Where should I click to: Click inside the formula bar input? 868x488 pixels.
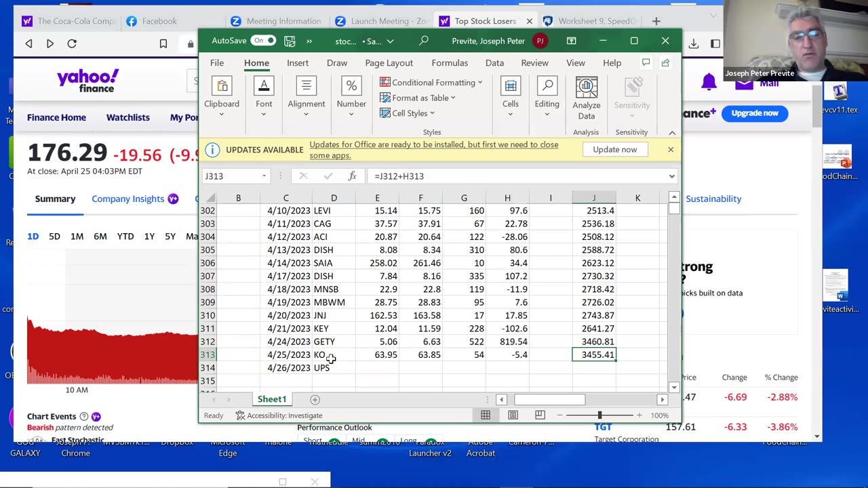click(x=517, y=176)
